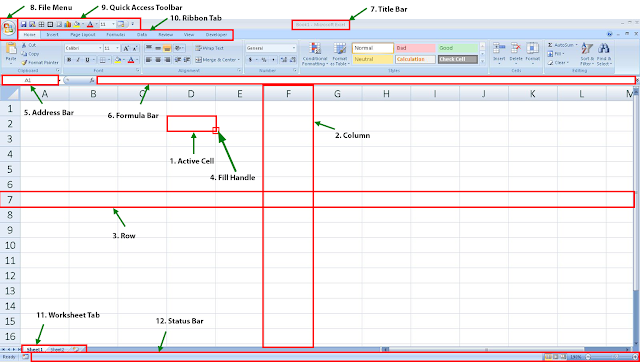Screen dimensions: 640x362
Task: Toggle Center alignment
Action: tap(158, 60)
